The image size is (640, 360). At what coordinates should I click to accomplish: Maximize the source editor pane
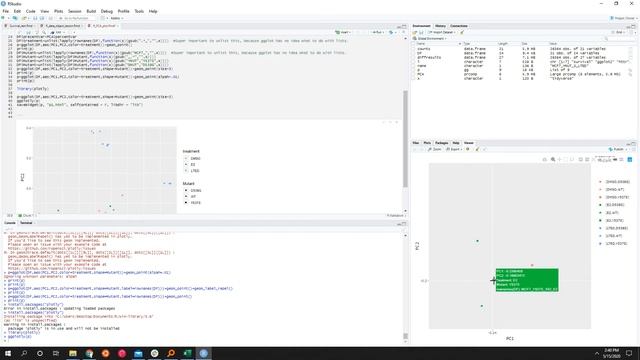[x=404, y=26]
